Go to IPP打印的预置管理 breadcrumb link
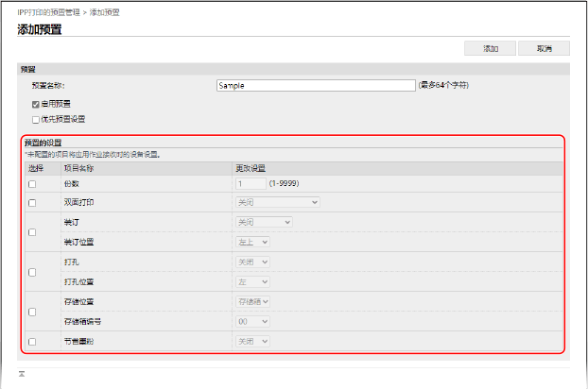 pyautogui.click(x=50, y=12)
